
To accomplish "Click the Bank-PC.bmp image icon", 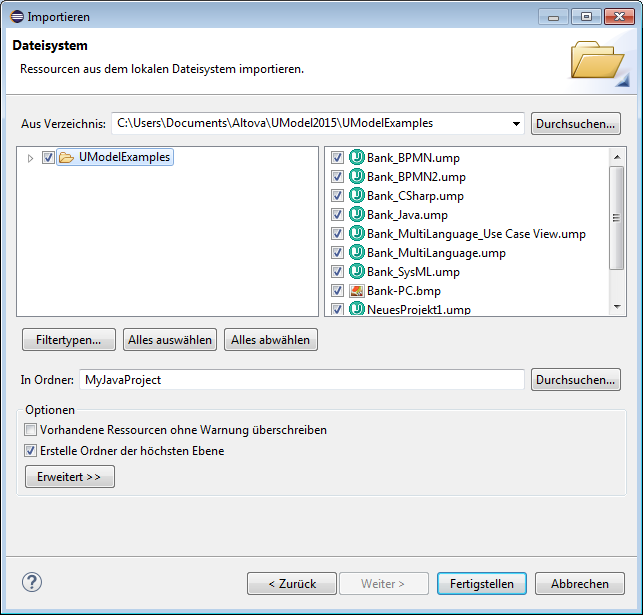I will tap(356, 291).
